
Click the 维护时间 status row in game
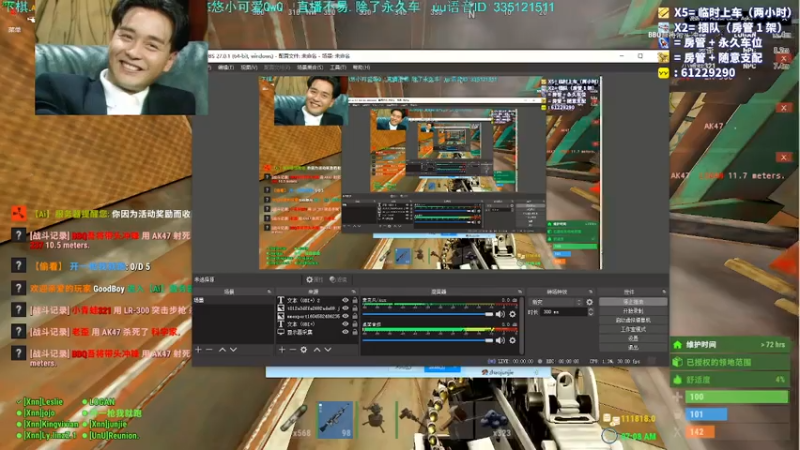click(730, 345)
